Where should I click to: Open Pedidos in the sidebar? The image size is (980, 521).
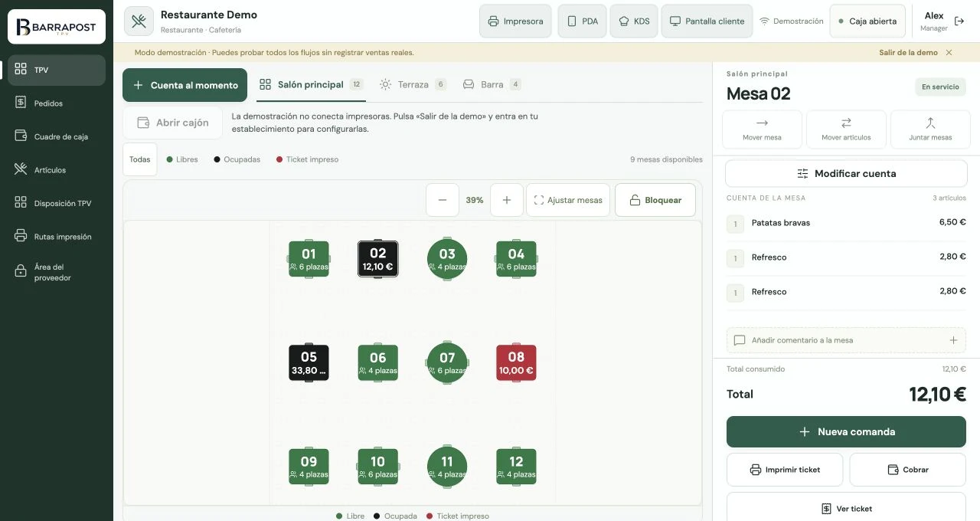57,103
